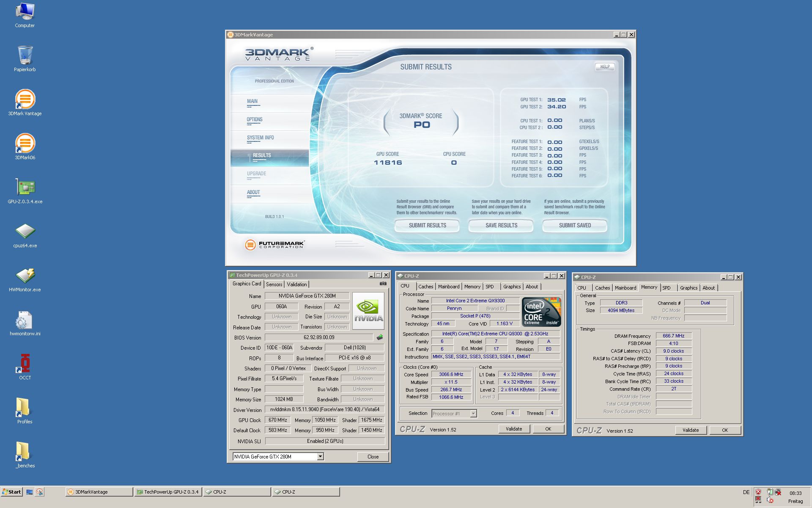Switch to Validation tab in GPU-Z

pos(297,284)
